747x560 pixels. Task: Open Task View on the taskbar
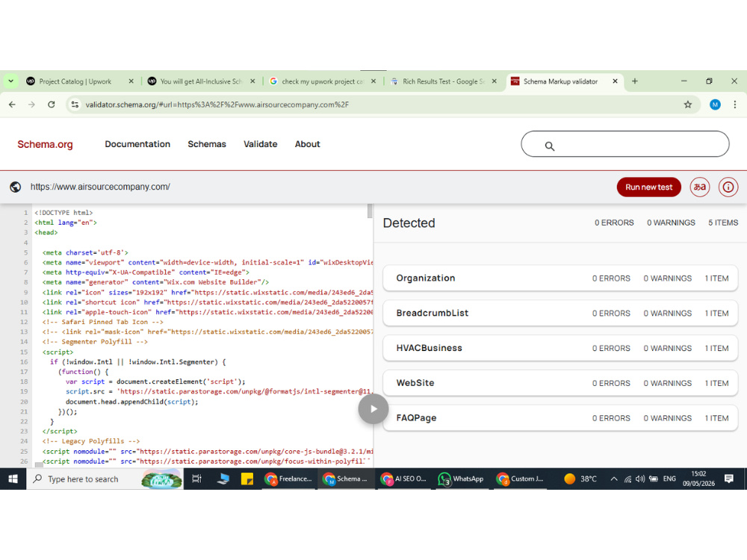pos(196,479)
